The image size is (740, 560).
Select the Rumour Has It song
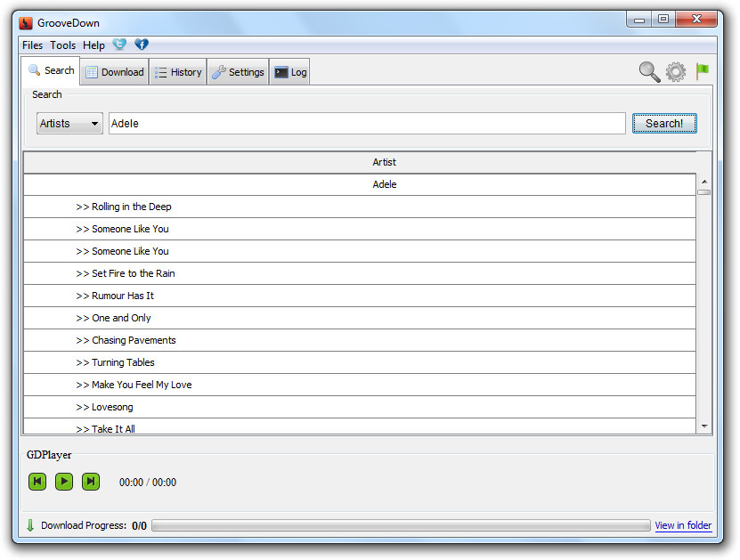point(360,296)
